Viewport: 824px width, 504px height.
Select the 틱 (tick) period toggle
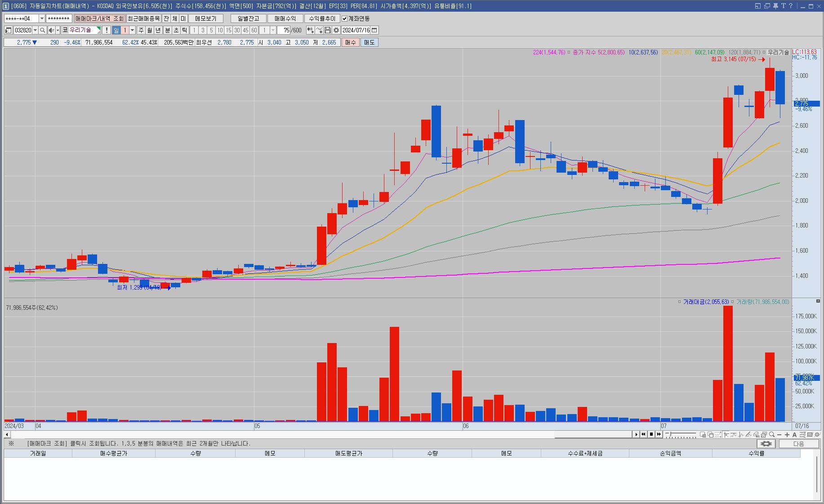184,30
